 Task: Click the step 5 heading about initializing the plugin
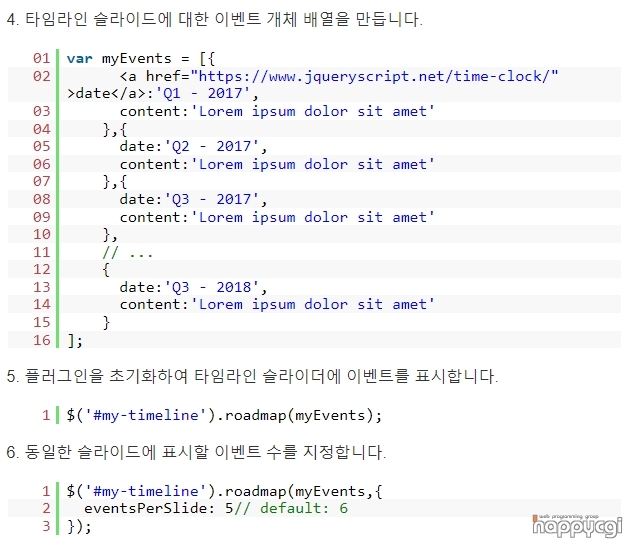[x=252, y=376]
